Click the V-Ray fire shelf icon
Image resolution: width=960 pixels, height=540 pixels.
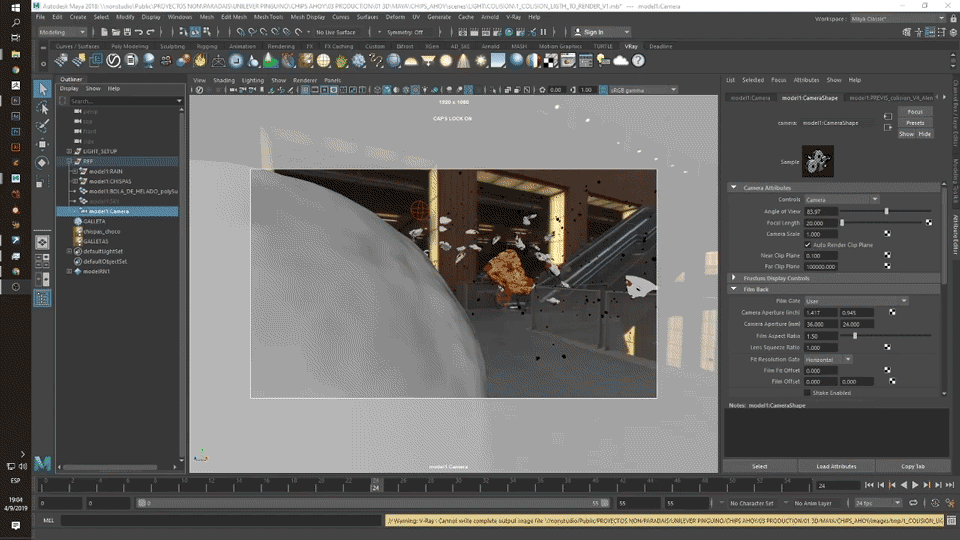point(200,61)
